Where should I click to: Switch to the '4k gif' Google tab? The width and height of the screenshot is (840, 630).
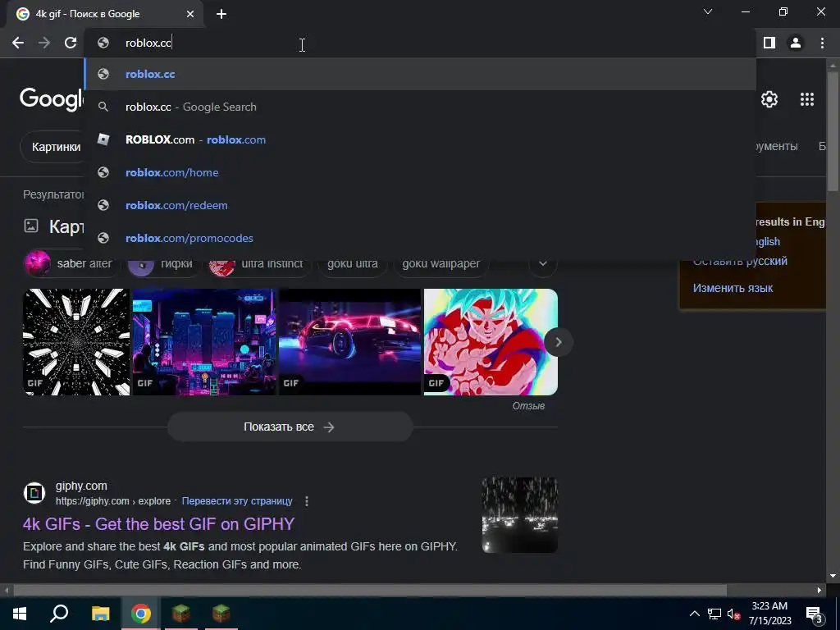104,14
